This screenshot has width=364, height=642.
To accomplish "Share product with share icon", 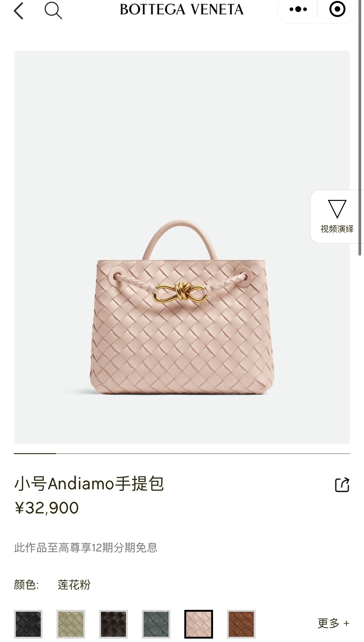I will 342,485.
